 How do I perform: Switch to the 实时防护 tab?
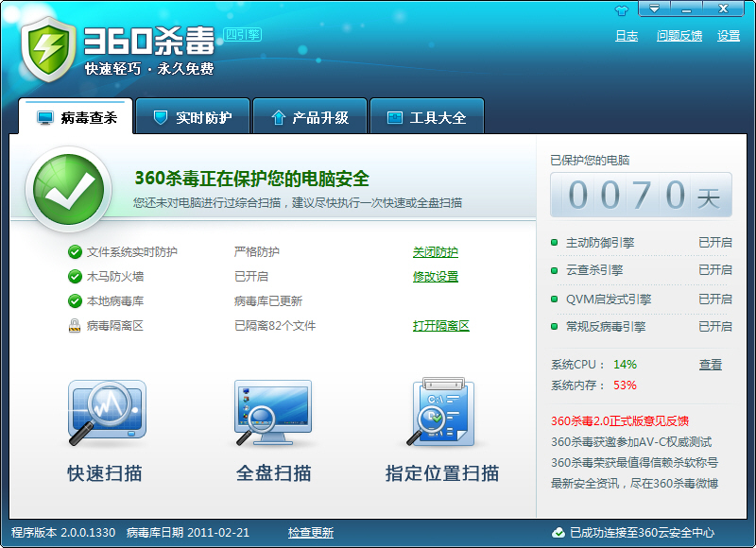click(x=193, y=118)
